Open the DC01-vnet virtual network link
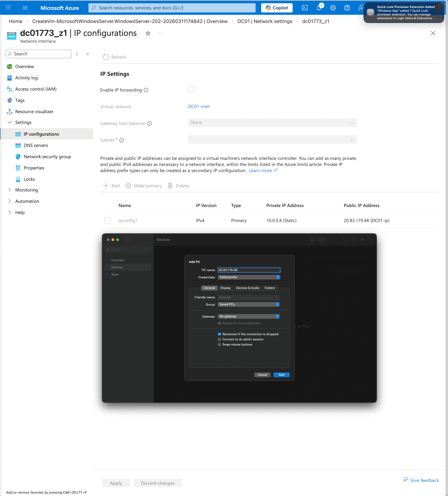The image size is (448, 496). tap(199, 107)
